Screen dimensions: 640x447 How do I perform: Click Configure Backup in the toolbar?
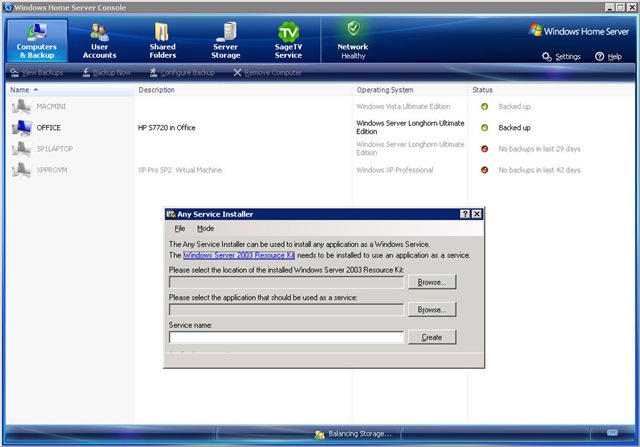coord(182,73)
